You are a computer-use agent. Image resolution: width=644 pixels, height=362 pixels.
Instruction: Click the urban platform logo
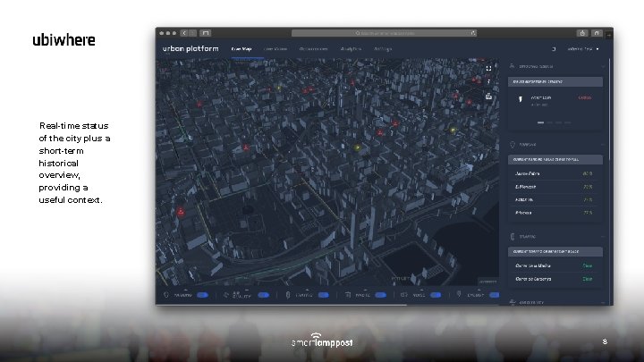pyautogui.click(x=191, y=48)
